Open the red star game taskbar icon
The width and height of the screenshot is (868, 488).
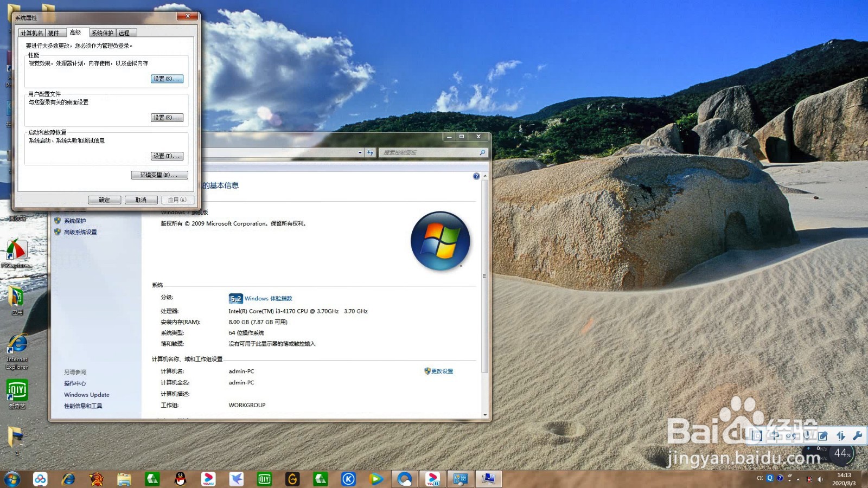coord(97,479)
